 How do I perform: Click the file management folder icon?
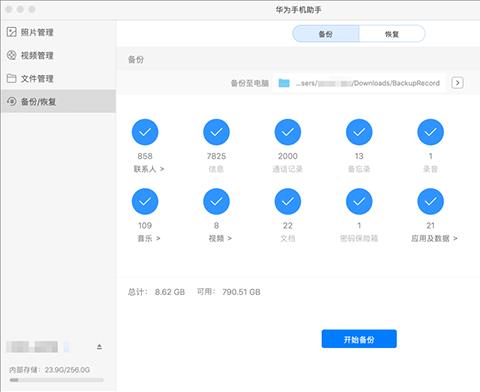(12, 78)
